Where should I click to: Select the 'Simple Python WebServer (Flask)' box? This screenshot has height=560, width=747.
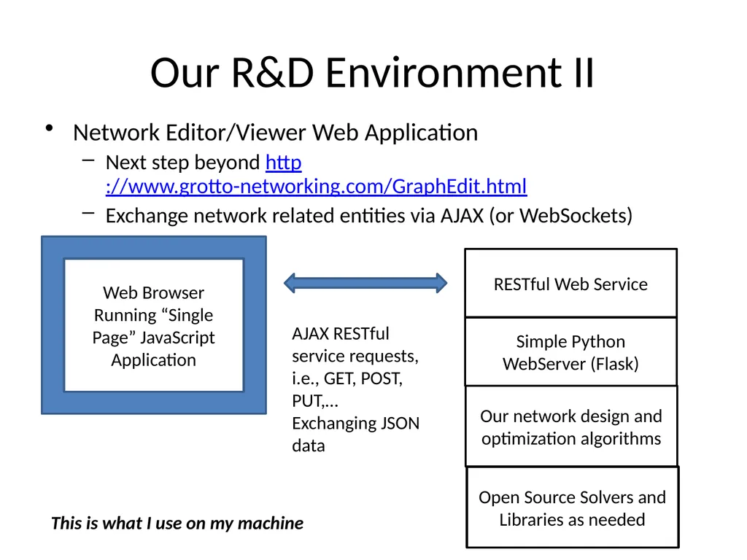click(570, 352)
